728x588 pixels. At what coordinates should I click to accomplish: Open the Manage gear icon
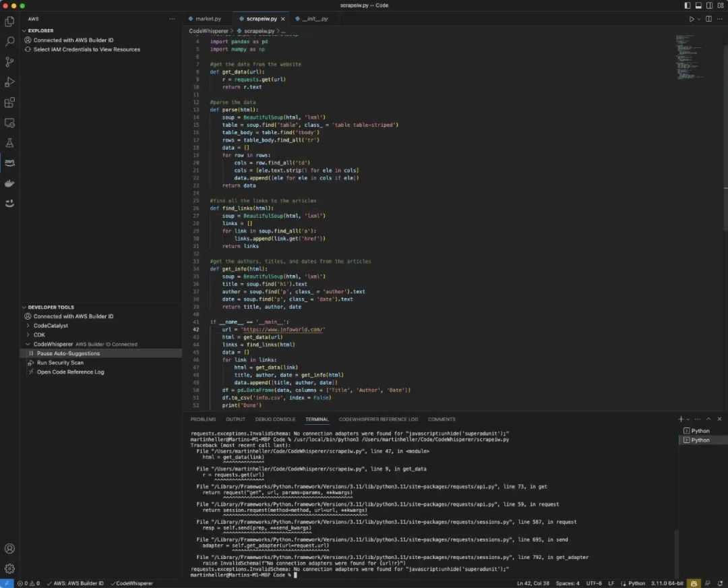tap(9, 568)
